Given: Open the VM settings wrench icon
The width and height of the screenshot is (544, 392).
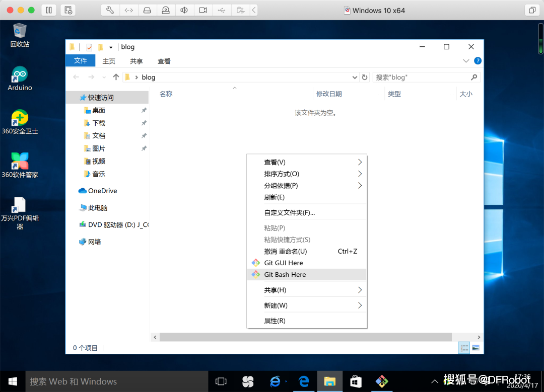Looking at the screenshot, I should [x=110, y=10].
